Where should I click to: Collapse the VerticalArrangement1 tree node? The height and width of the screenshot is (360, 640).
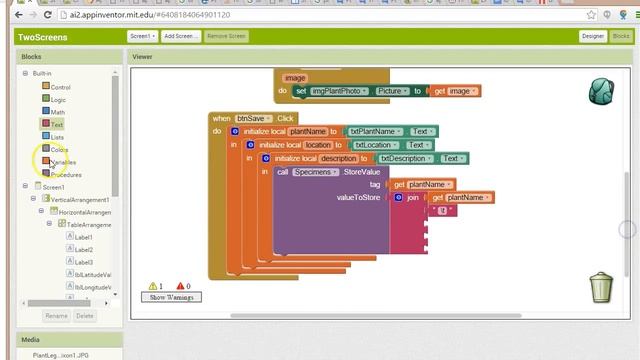click(33, 198)
